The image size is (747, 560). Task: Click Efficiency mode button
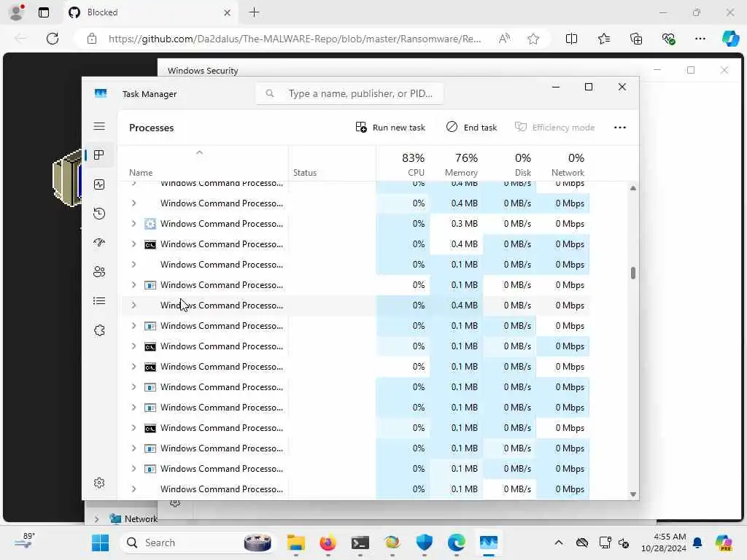pyautogui.click(x=554, y=127)
